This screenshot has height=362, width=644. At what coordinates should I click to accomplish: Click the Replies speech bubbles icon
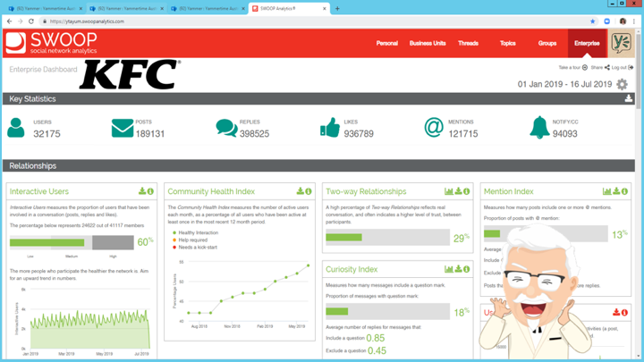(x=226, y=128)
